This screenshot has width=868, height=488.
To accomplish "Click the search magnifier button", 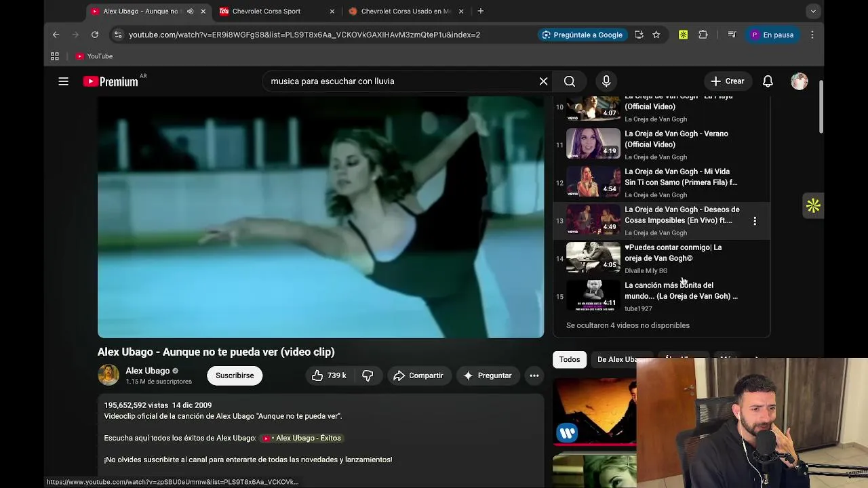I will [570, 81].
